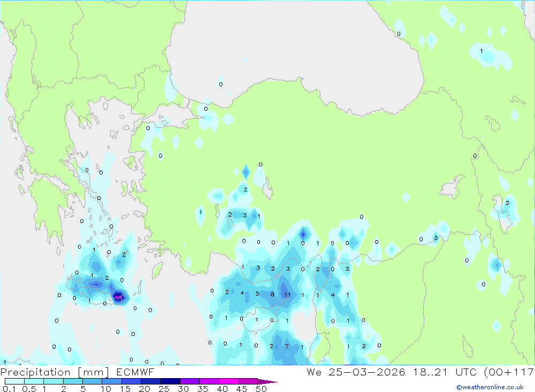Click the date '25-03-2026' in the footer

click(x=367, y=372)
